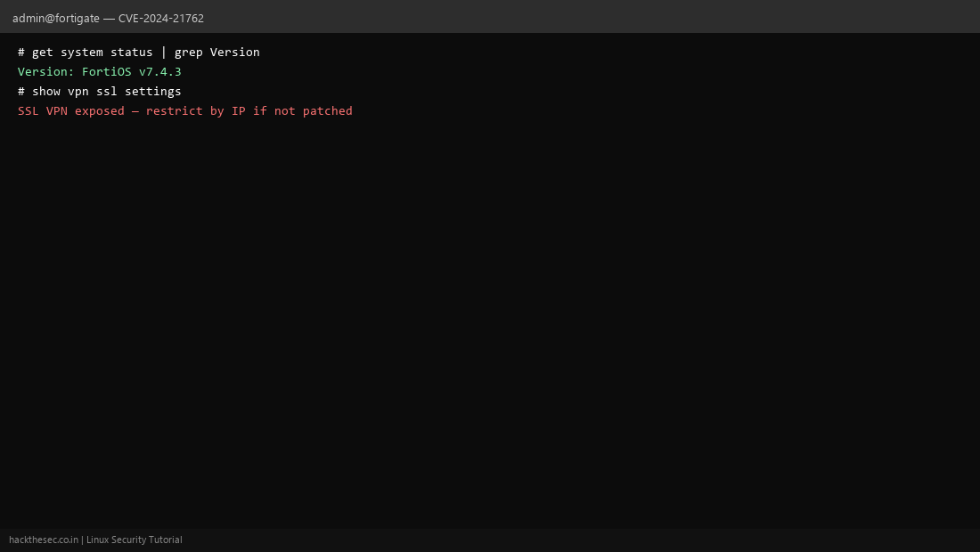Click the 'FortiOS' word in green output
The width and height of the screenshot is (980, 552).
(106, 72)
